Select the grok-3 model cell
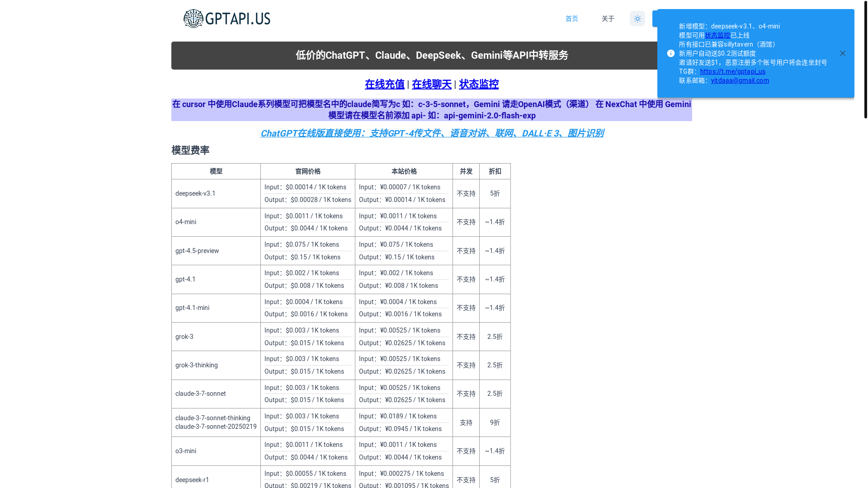The height and width of the screenshot is (488, 868). 216,337
